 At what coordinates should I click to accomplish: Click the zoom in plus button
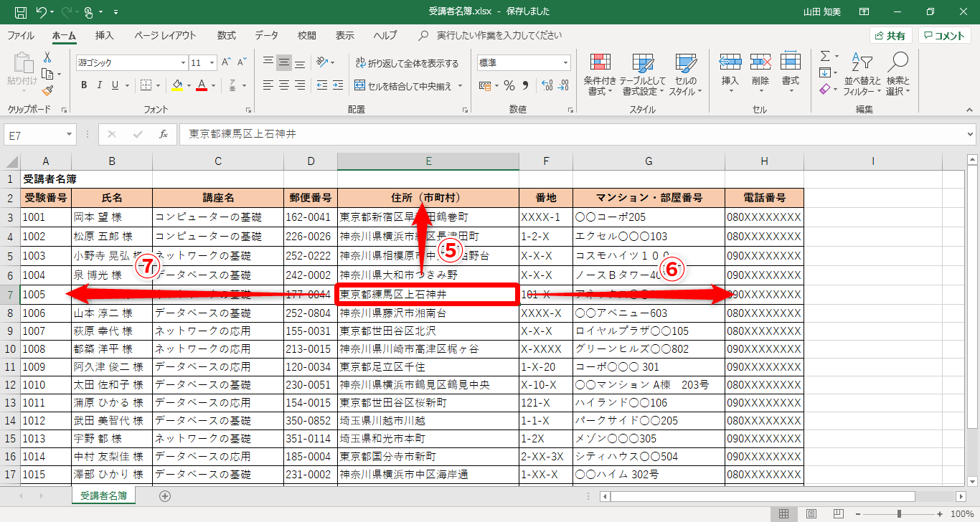tap(938, 514)
